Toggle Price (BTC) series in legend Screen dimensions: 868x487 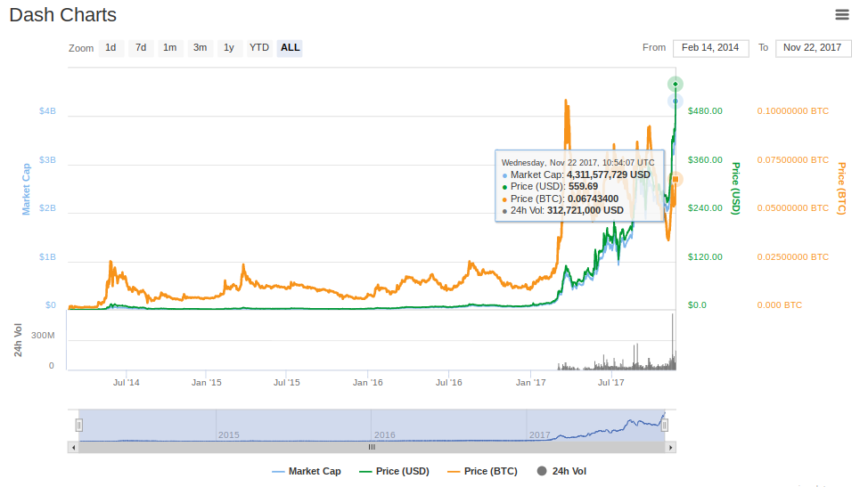(483, 472)
